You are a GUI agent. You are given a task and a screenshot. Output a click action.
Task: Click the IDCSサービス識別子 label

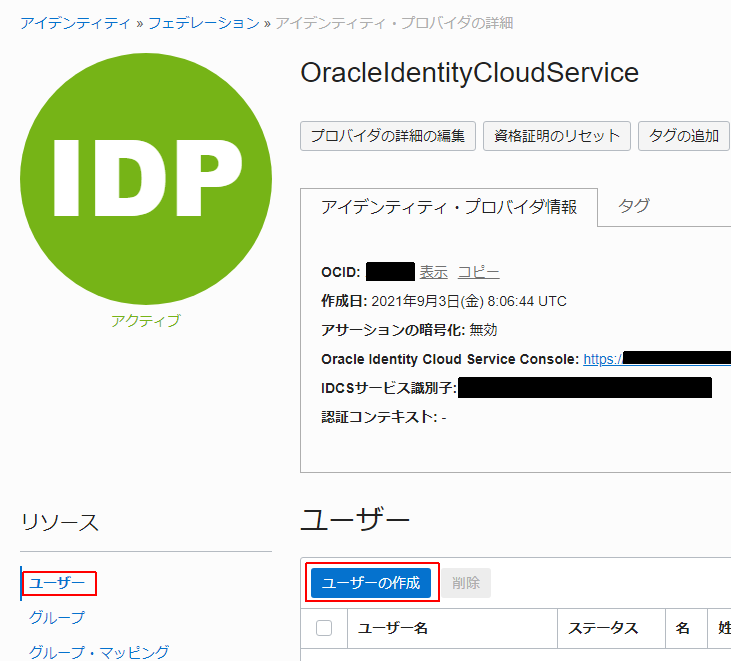point(389,388)
